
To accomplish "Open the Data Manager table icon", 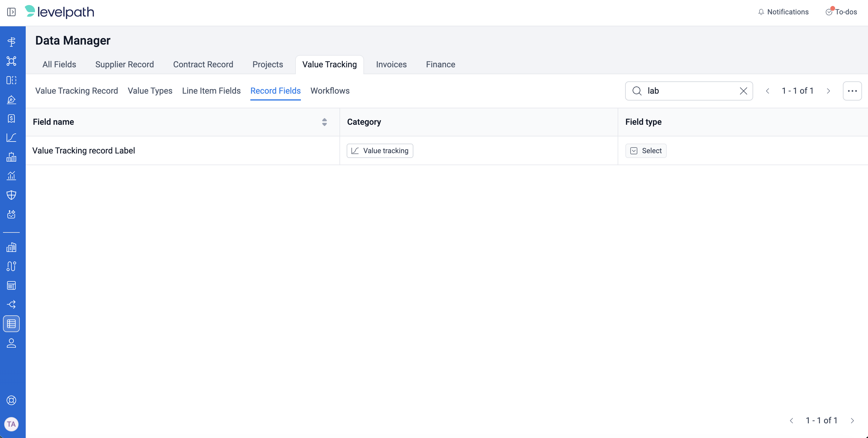I will 11,324.
